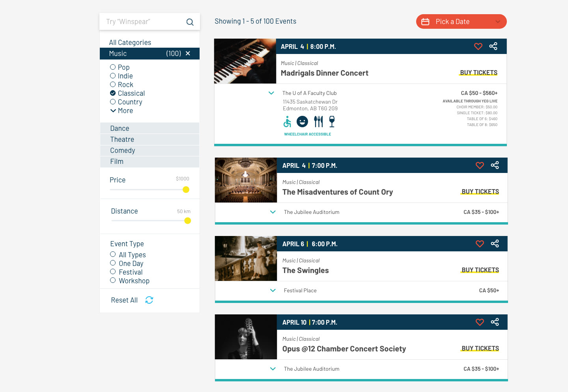The width and height of the screenshot is (568, 392).
Task: Click the Music category row
Action: (x=149, y=54)
